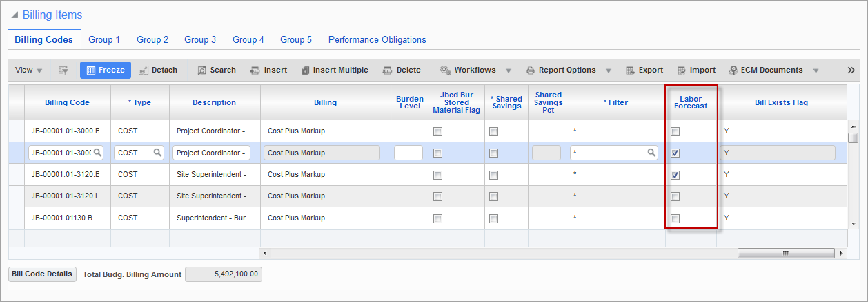Click the Delete toolbar button

tap(402, 70)
